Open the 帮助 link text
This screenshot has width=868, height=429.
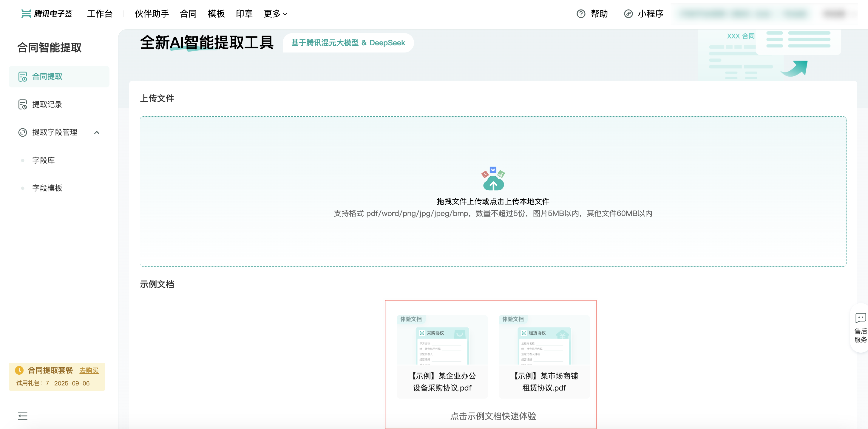click(x=599, y=14)
